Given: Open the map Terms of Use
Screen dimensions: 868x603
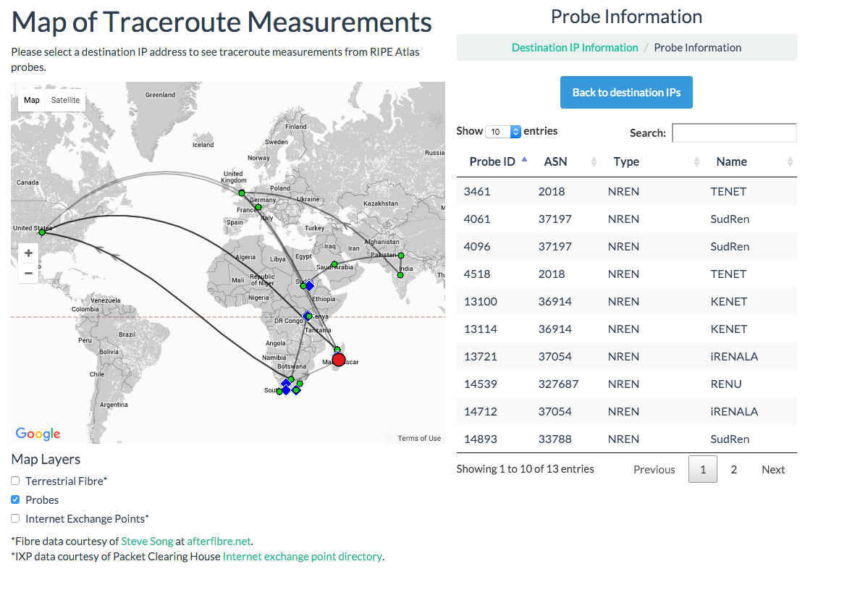Looking at the screenshot, I should click(419, 438).
